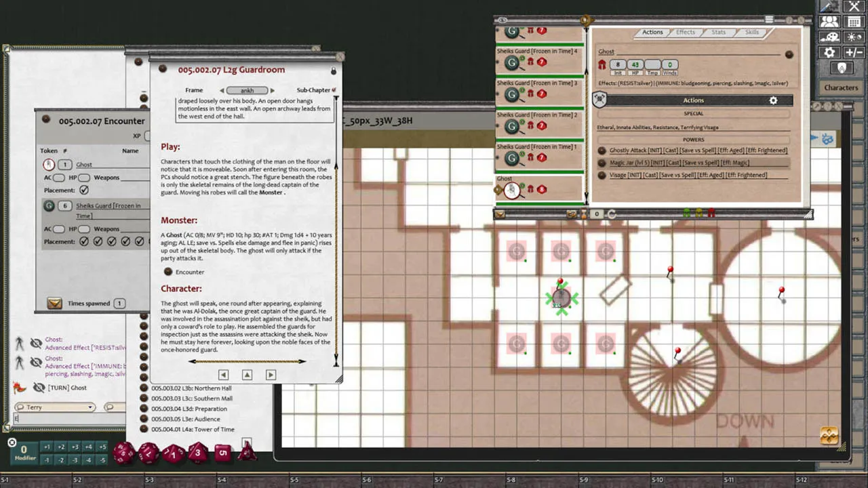This screenshot has height=488, width=868.
Task: Click the +1 modifier button
Action: pos(46,447)
